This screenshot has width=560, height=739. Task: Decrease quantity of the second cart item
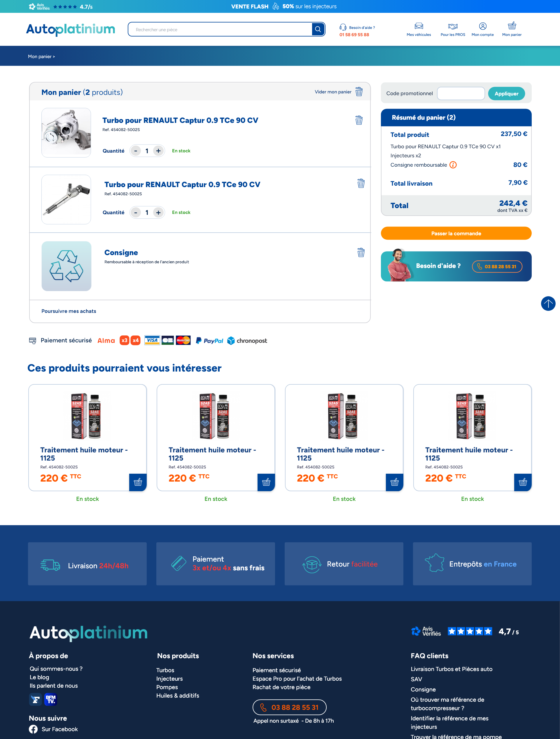[x=136, y=212]
